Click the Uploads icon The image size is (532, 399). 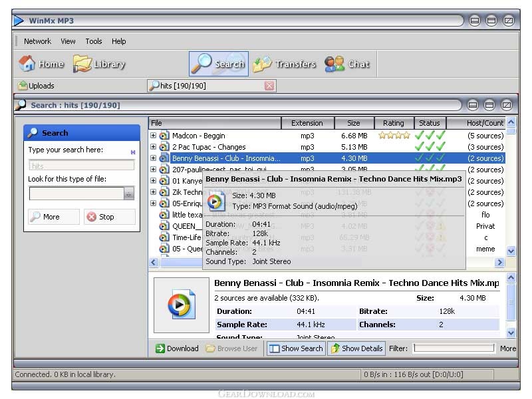(23, 86)
